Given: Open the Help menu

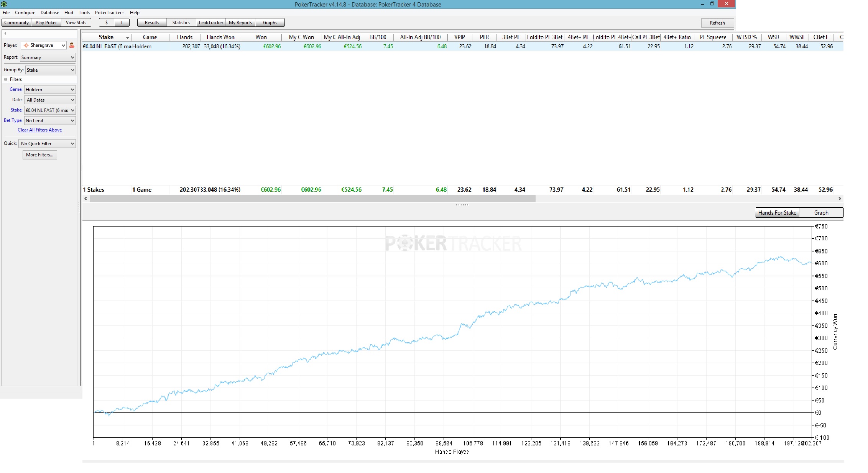Looking at the screenshot, I should (135, 13).
